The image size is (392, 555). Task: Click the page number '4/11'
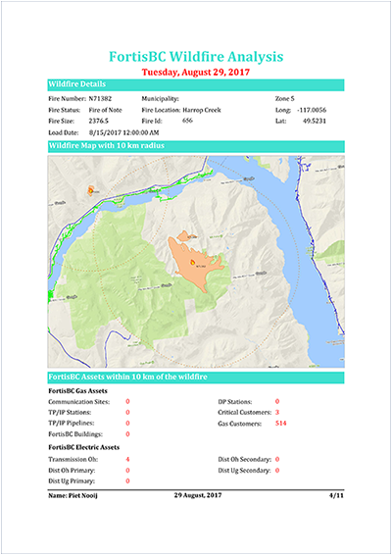336,495
